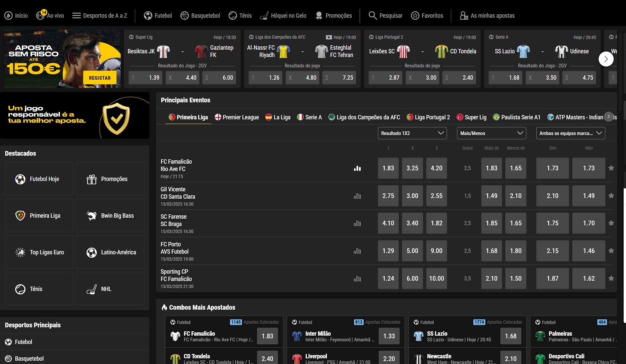Favorite the FC Famalicão vs Rio Ave match

tap(611, 168)
